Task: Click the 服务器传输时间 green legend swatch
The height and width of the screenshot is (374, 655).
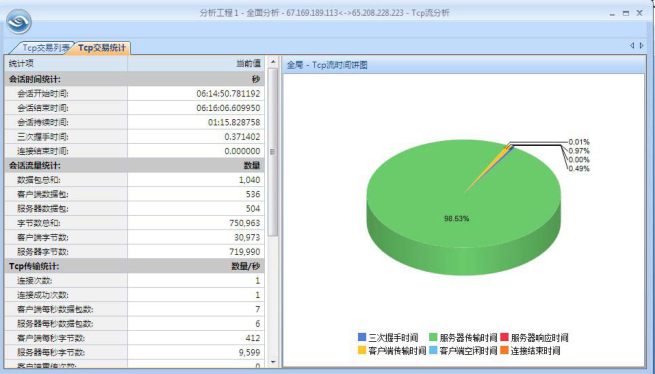Action: point(433,337)
